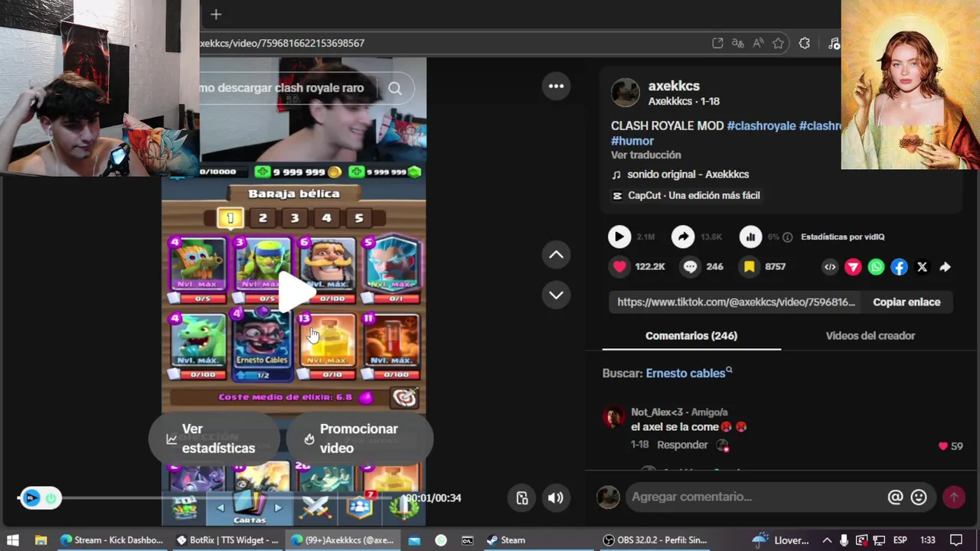Click the red post comment arrow button
Image resolution: width=980 pixels, height=551 pixels.
(x=954, y=497)
